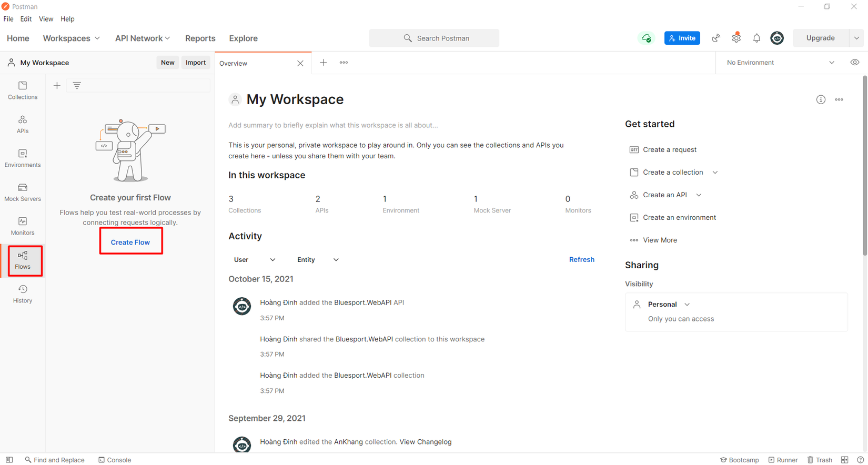Open the Upgrade dropdown arrow

856,38
